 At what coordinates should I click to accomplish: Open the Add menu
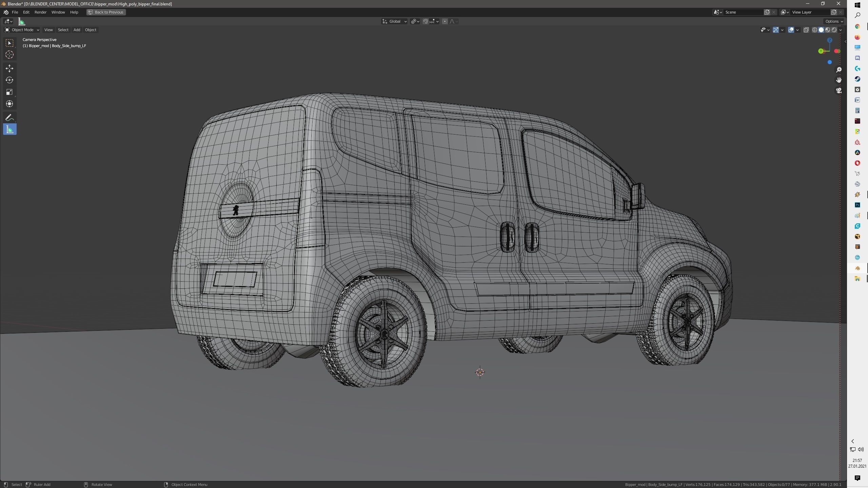pyautogui.click(x=77, y=30)
